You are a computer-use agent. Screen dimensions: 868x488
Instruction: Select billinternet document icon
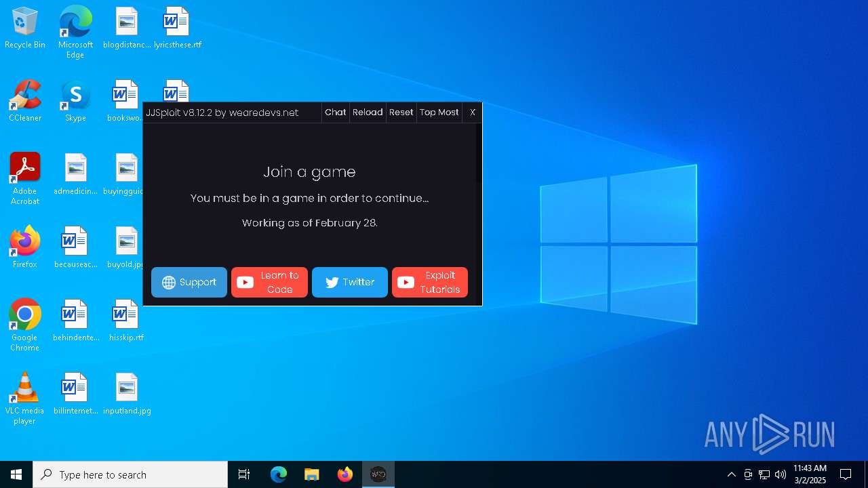point(75,394)
